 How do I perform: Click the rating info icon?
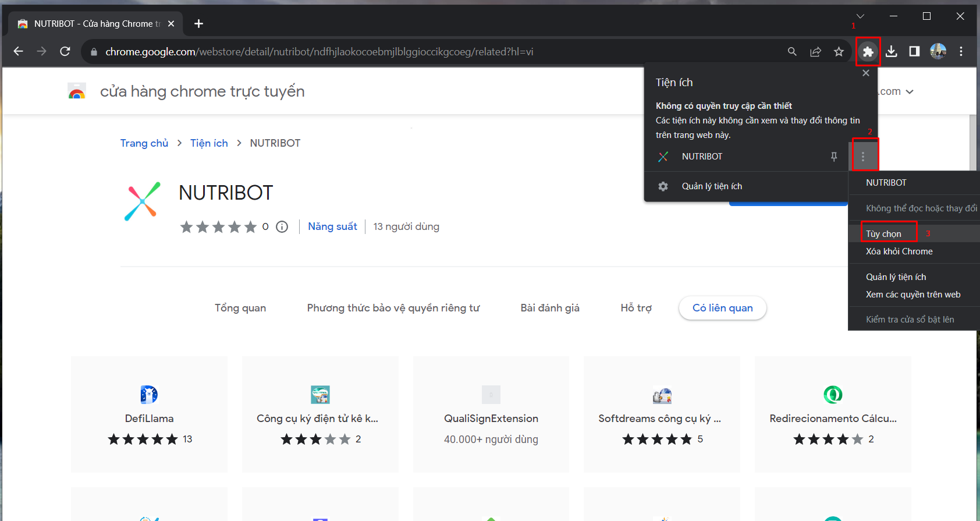[282, 227]
